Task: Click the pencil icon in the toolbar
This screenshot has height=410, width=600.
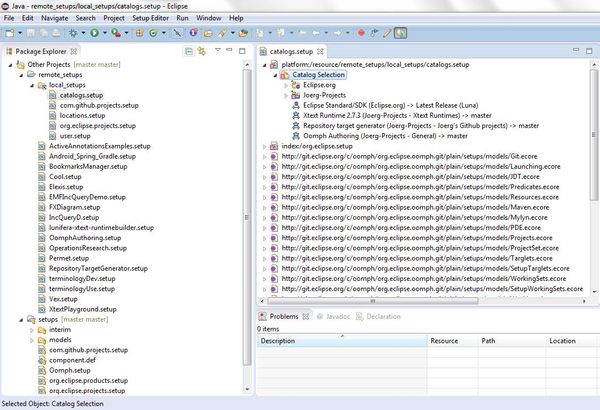Action: point(387,33)
